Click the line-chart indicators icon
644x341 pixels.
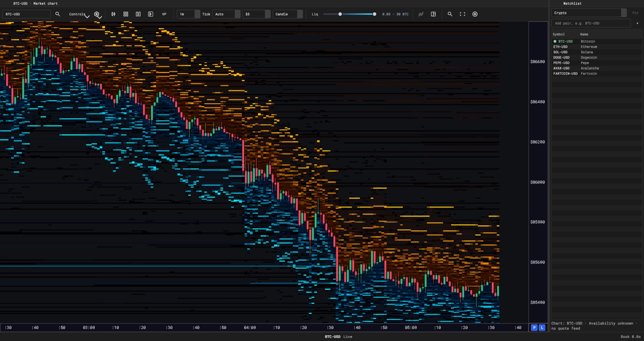click(x=421, y=14)
